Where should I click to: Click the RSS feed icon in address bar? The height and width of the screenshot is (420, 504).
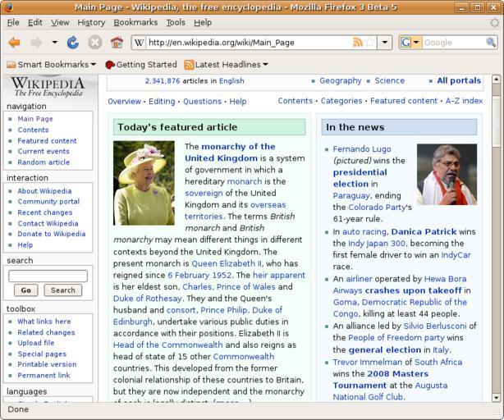[357, 43]
